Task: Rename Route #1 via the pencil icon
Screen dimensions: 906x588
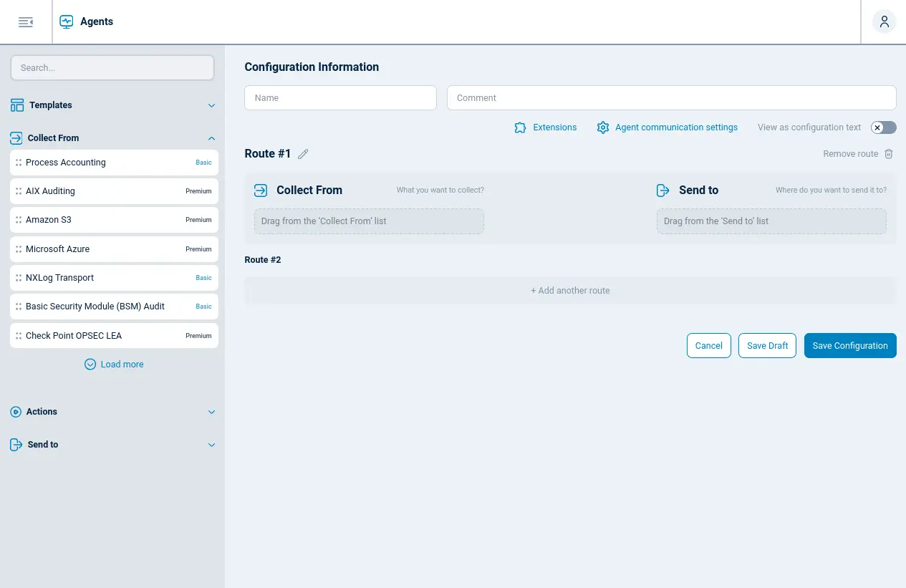Action: coord(302,153)
